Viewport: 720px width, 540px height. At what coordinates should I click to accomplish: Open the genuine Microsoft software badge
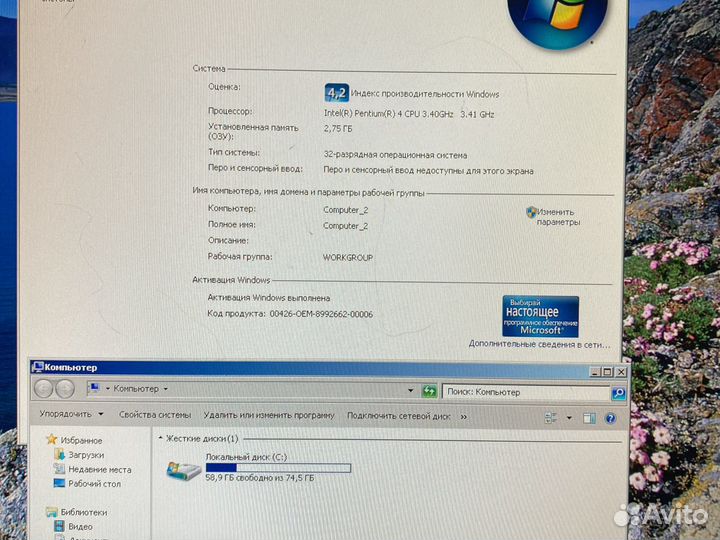coord(540,316)
